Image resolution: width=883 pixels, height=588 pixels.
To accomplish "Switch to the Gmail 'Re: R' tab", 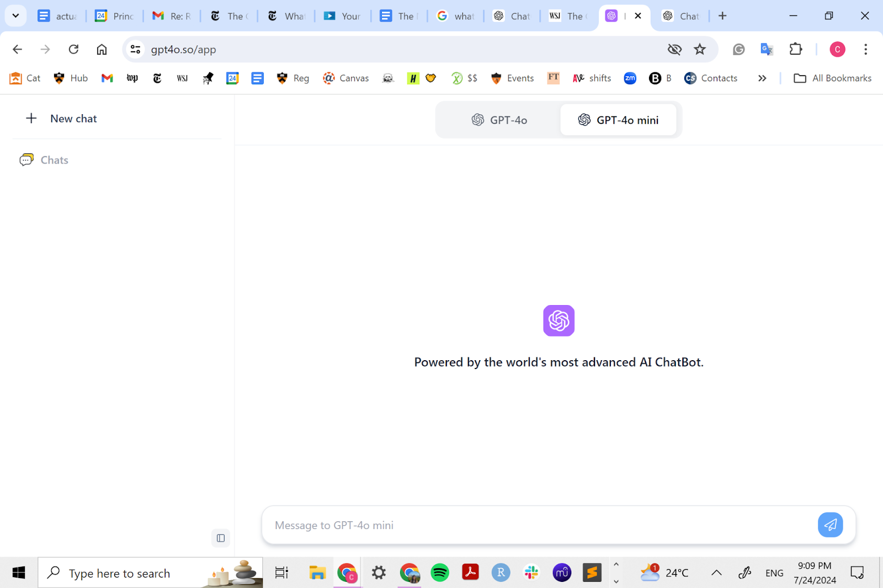I will (172, 16).
